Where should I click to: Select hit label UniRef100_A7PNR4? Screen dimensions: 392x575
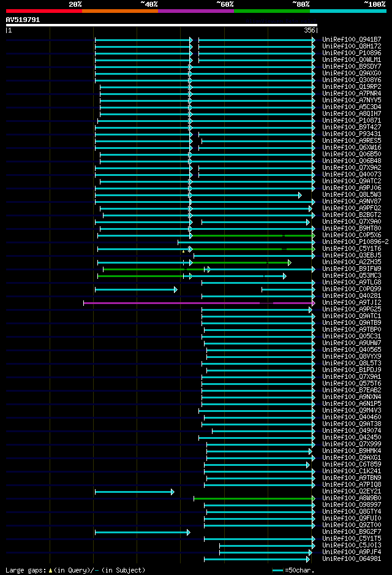pyautogui.click(x=352, y=93)
